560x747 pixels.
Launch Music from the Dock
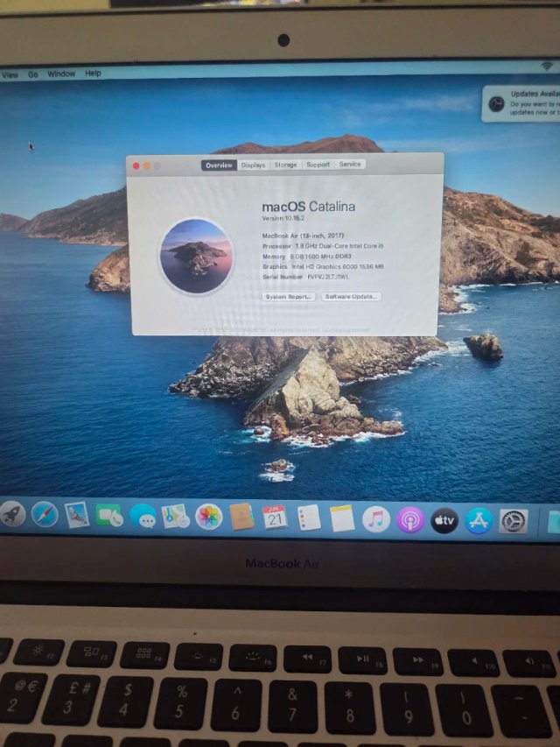point(376,519)
